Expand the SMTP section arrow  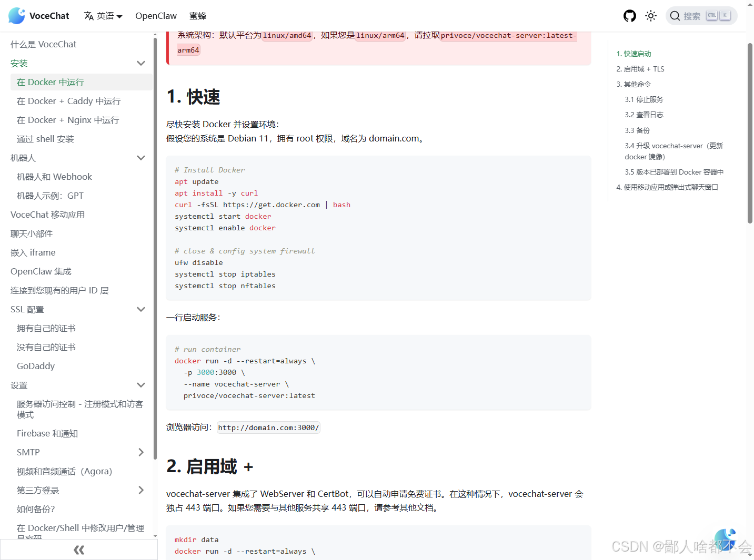[141, 452]
